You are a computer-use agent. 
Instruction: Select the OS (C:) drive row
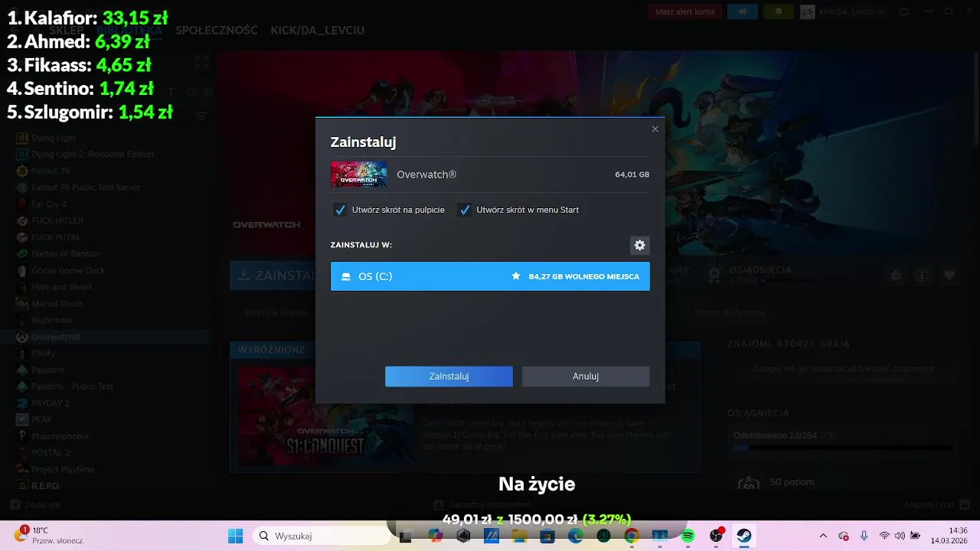coord(490,276)
